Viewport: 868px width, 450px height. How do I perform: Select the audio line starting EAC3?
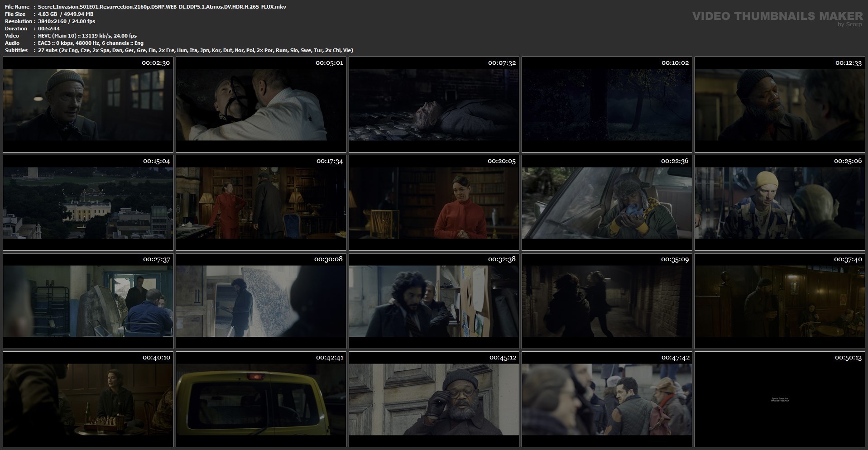pyautogui.click(x=91, y=43)
